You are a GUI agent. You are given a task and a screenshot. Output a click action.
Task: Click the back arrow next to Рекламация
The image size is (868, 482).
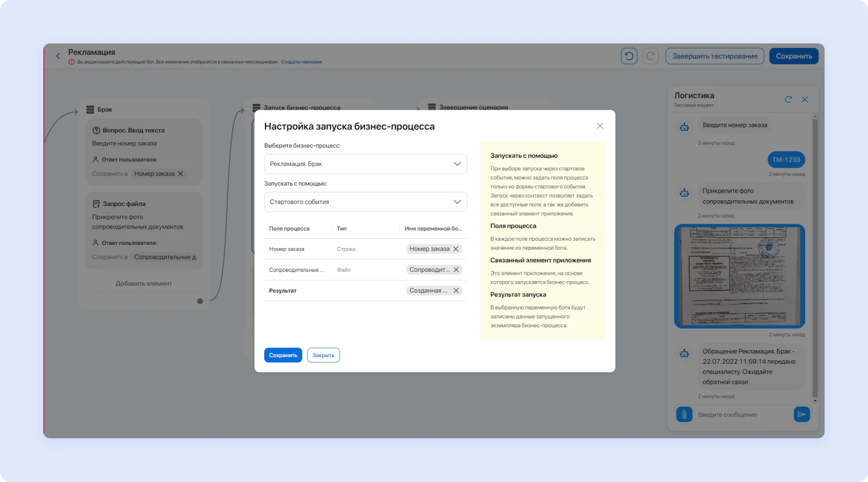(x=58, y=56)
